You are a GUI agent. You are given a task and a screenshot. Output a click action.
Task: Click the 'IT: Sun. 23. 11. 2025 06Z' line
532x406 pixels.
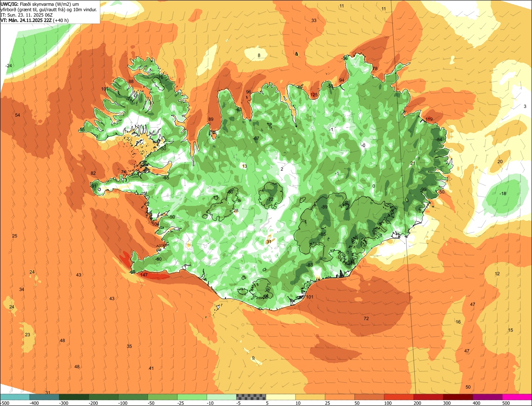point(27,15)
